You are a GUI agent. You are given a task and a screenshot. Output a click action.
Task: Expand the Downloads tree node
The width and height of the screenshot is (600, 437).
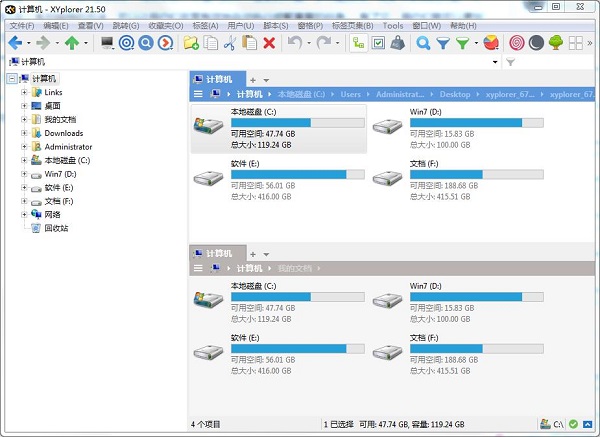click(24, 133)
